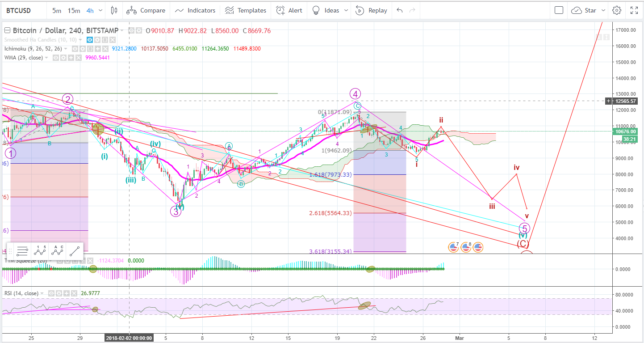The height and width of the screenshot is (343, 644).
Task: Select the Elliott 1-5 impulse wave tool
Action: [x=40, y=251]
